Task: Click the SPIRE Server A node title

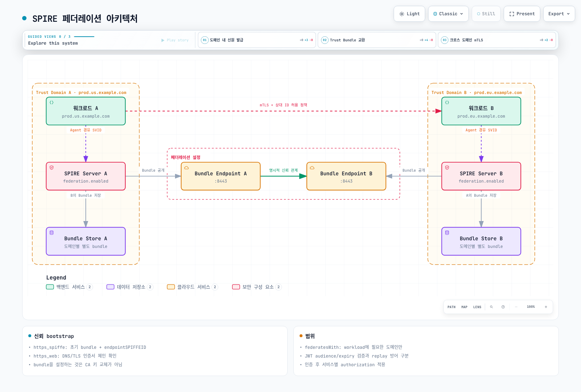Action: pyautogui.click(x=86, y=173)
